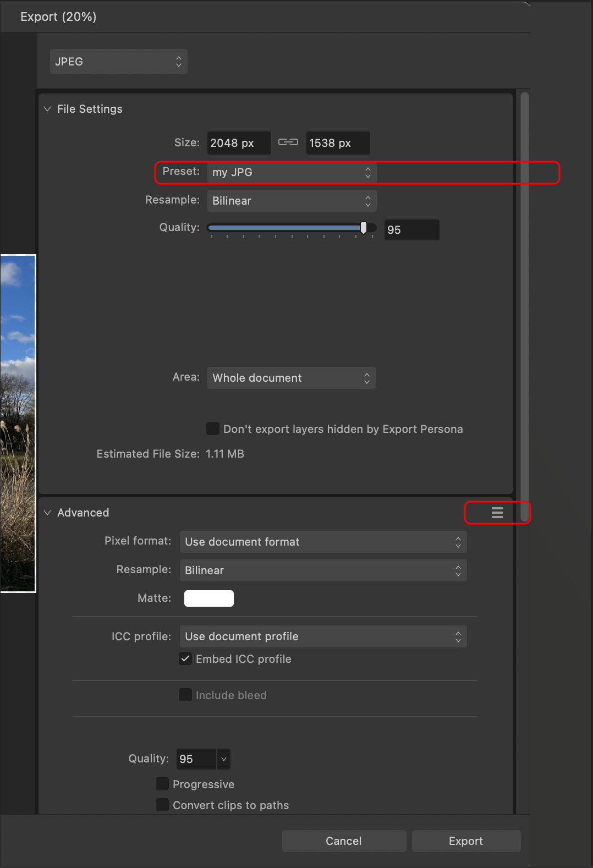Enable the Progressive checkbox

click(x=162, y=784)
